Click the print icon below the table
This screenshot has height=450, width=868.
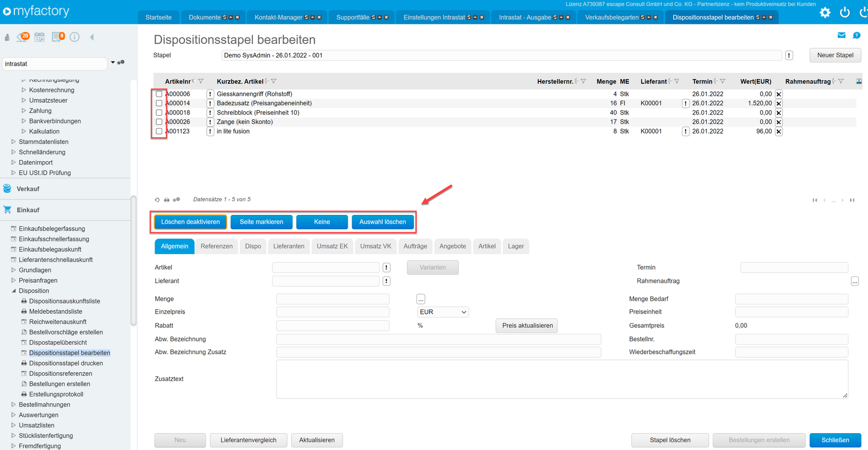167,200
